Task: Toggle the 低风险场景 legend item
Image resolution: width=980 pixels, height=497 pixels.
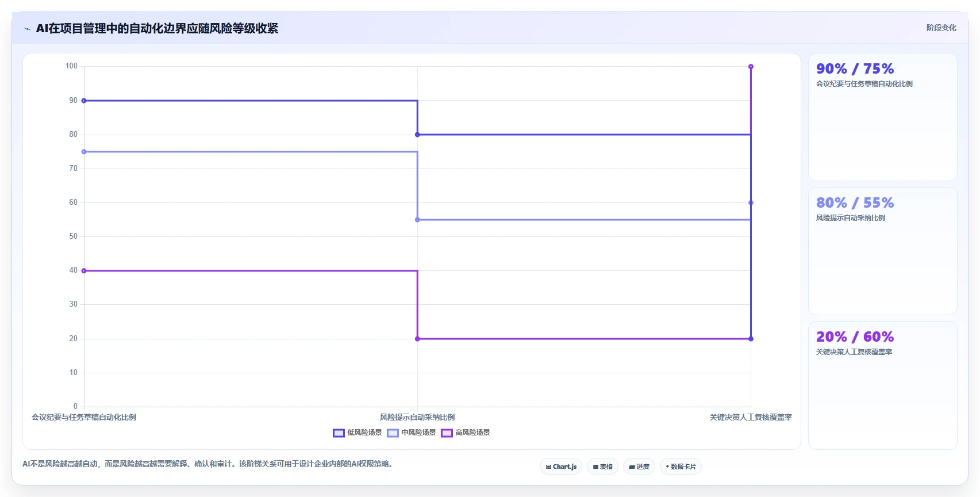Action: [x=358, y=433]
